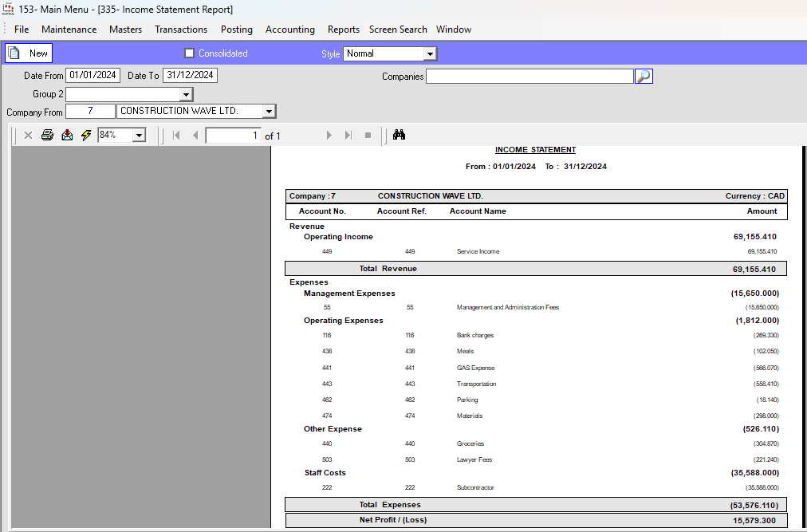Jump to the last report page

click(348, 136)
